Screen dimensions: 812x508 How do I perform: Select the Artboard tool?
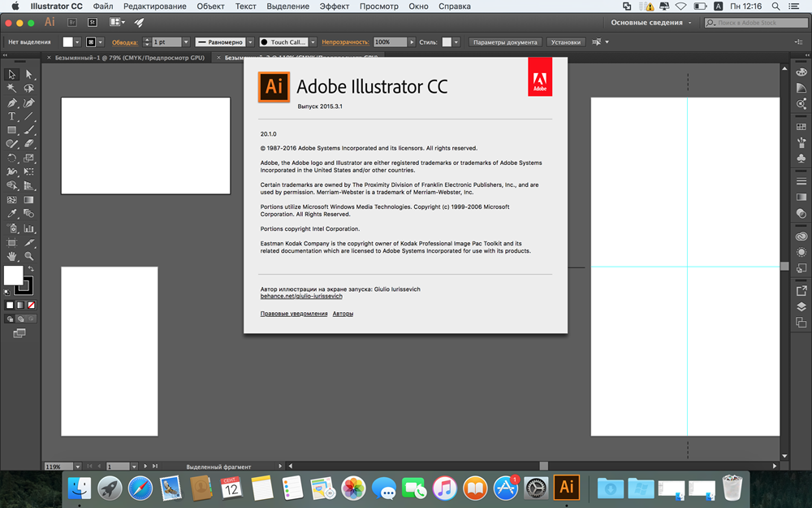point(11,242)
